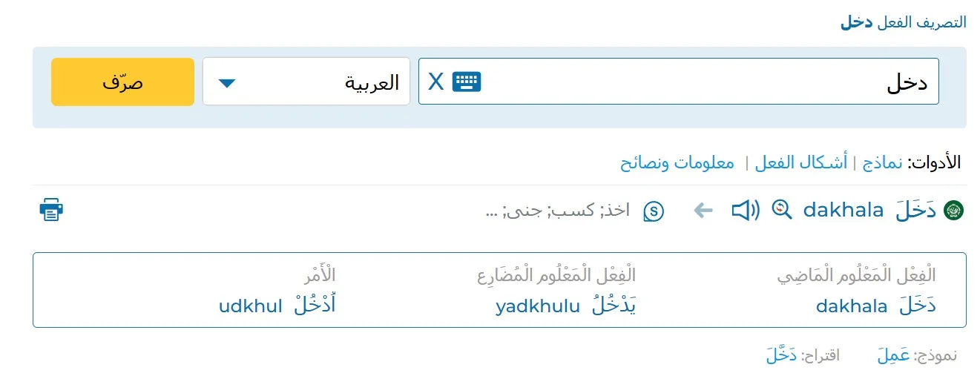This screenshot has height=376, width=980.
Task: Click the yellow صرّف conjugate button
Action: pyautogui.click(x=122, y=82)
